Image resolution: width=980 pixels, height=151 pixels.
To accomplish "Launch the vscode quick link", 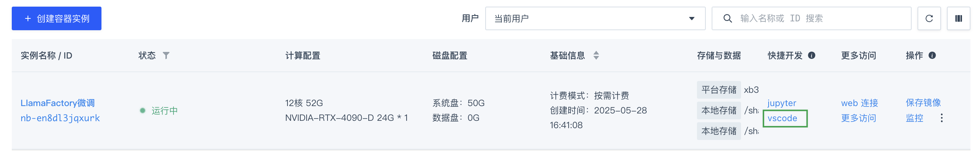I will pyautogui.click(x=782, y=119).
